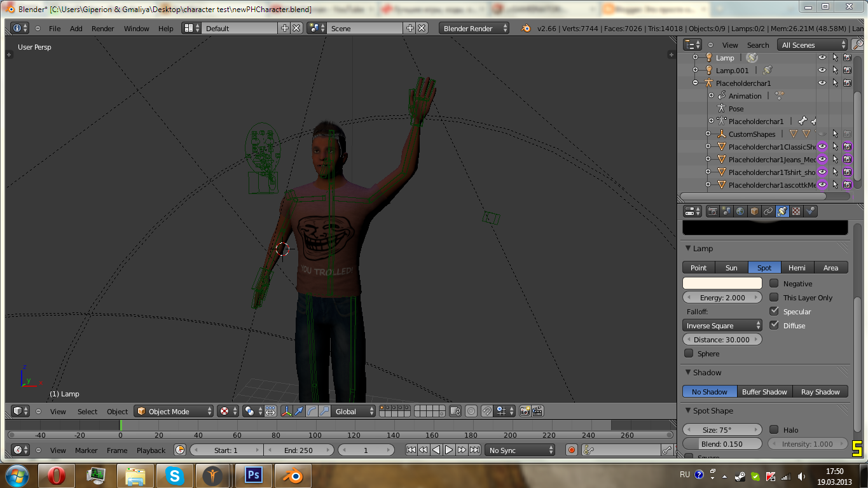Toggle proportional editing circle icon
868x488 pixels.
[x=471, y=412]
